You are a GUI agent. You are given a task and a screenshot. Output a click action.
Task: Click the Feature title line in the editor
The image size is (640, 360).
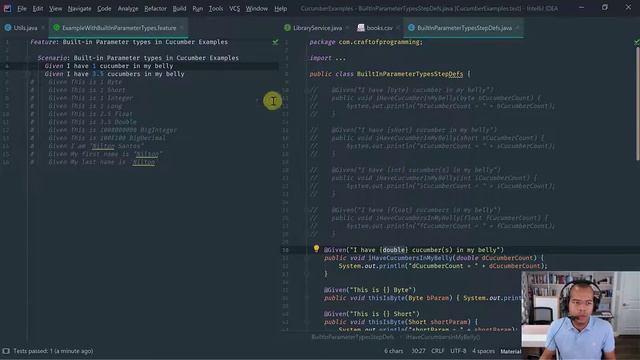tap(129, 42)
